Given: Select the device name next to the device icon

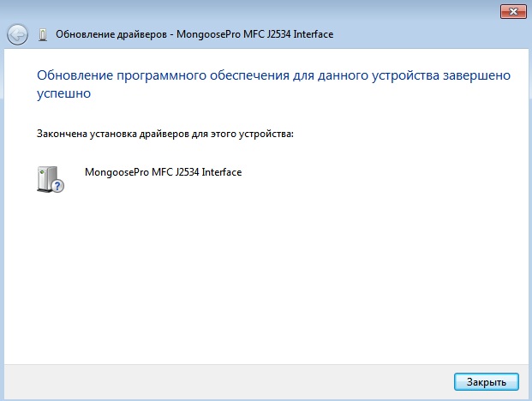Looking at the screenshot, I should (x=164, y=171).
